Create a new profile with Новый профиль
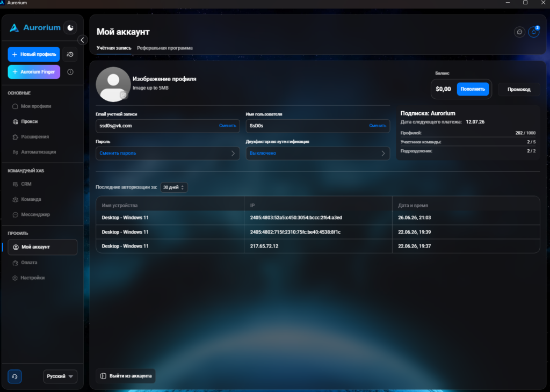Viewport: 550px width, 392px height. point(34,54)
